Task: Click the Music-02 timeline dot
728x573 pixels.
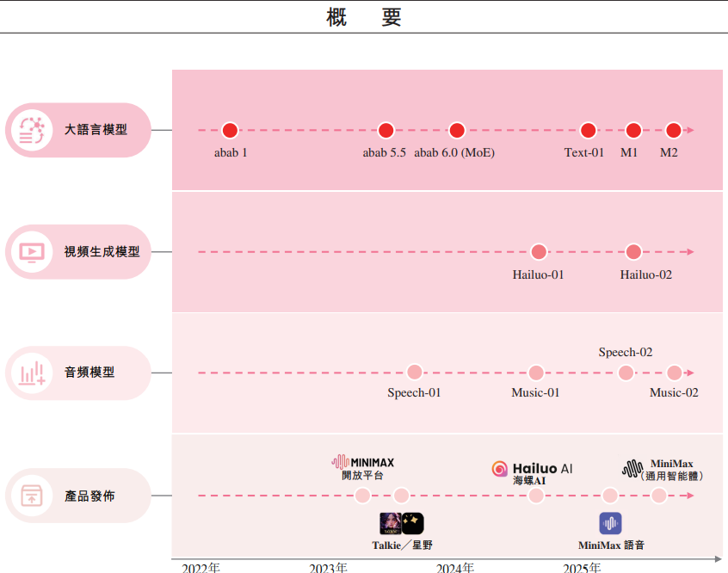Action: 674,373
